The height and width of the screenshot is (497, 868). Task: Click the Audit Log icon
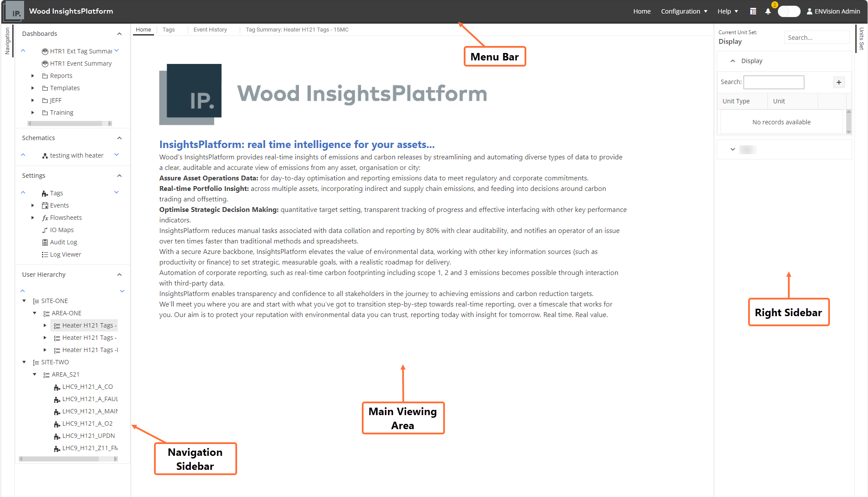(45, 242)
